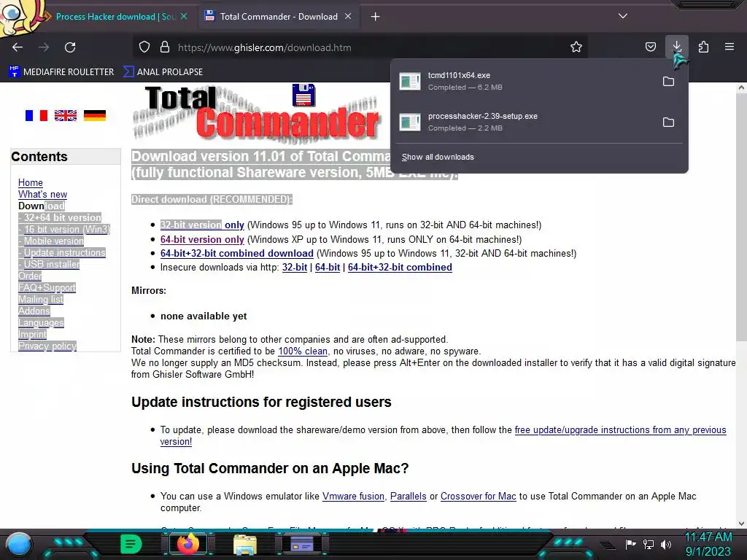This screenshot has width=747, height=560.
Task: Click the site security padlock icon
Action: [165, 47]
